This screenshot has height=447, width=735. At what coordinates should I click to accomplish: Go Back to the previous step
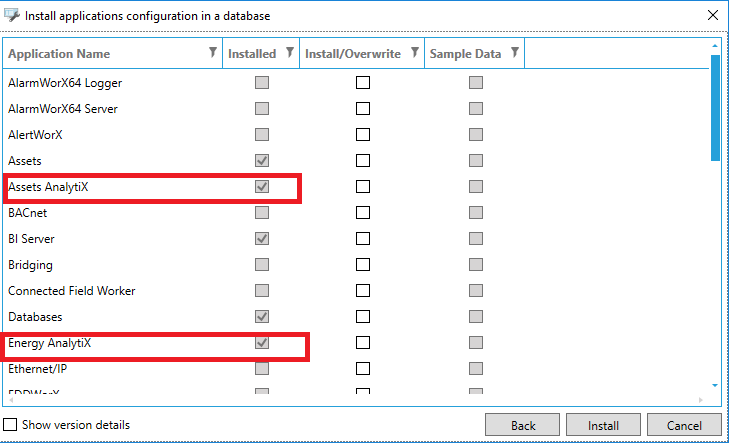(x=522, y=425)
